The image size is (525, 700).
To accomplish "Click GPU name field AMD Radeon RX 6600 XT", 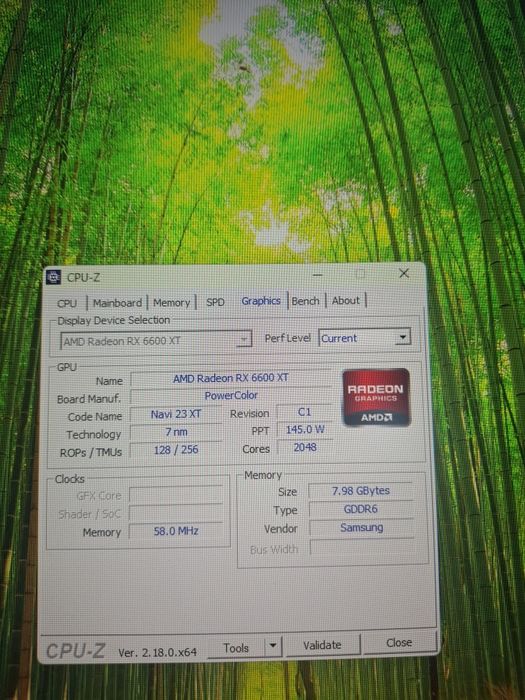I will (231, 378).
